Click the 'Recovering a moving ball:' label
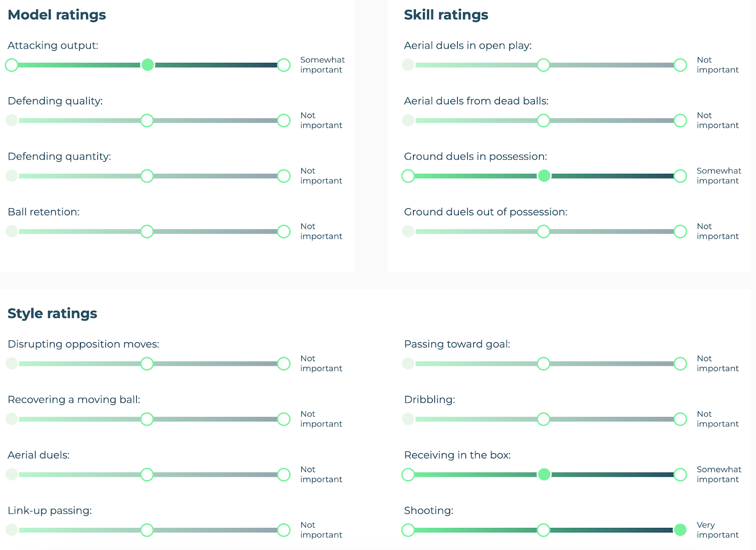The height and width of the screenshot is (550, 756). [74, 400]
